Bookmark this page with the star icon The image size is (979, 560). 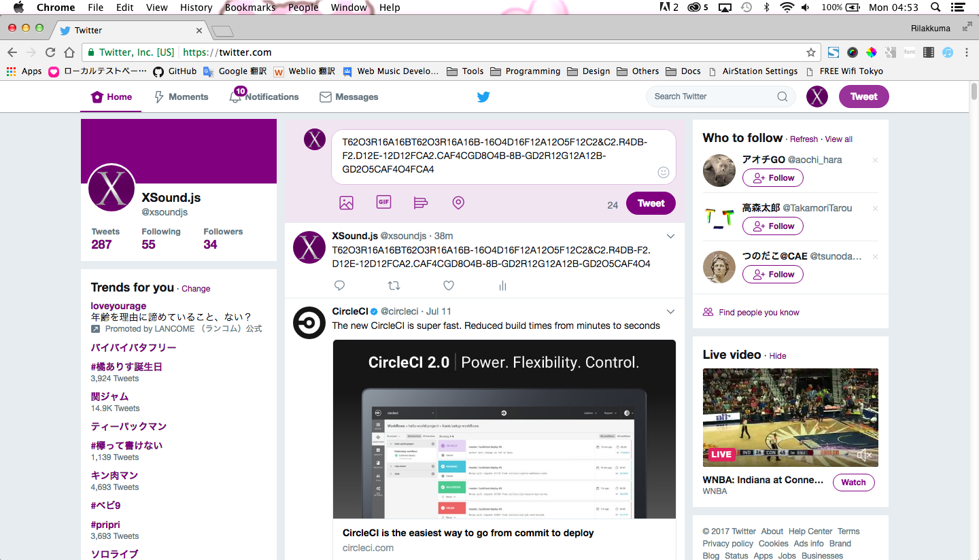coord(811,52)
